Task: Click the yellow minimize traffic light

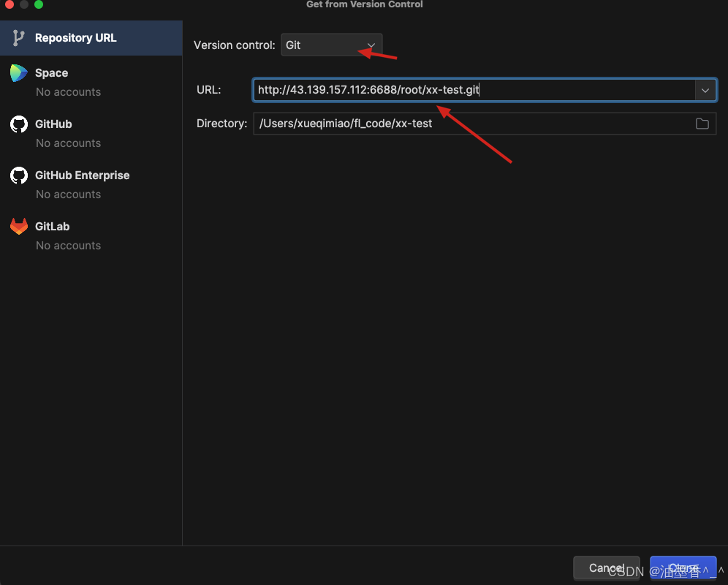Action: tap(23, 4)
